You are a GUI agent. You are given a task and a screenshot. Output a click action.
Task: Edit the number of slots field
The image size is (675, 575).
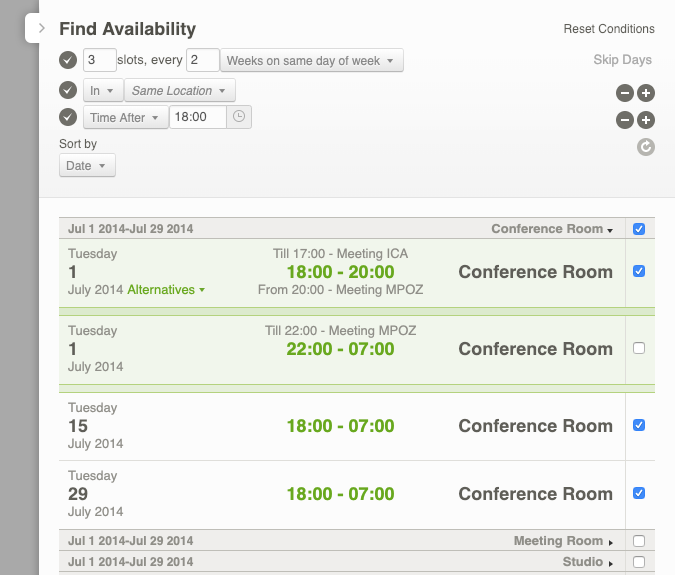point(99,60)
